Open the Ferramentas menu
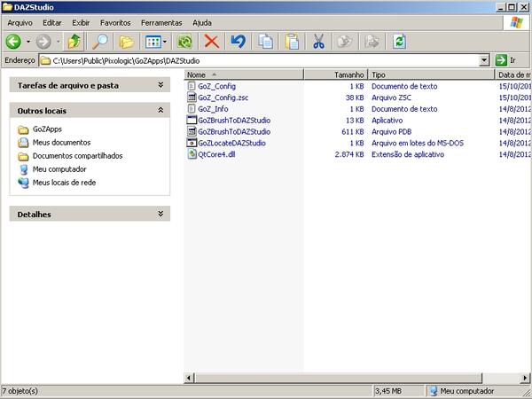Image resolution: width=532 pixels, height=399 pixels. (161, 23)
